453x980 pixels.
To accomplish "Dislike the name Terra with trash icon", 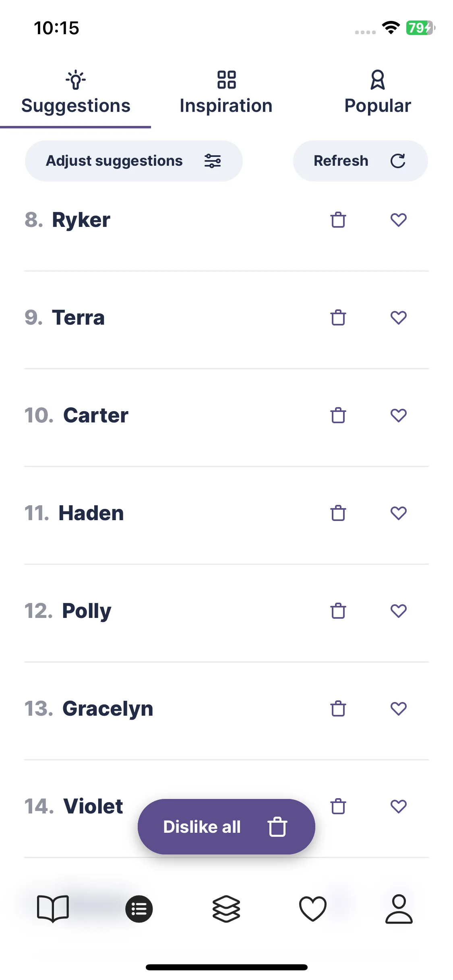I will (x=338, y=317).
